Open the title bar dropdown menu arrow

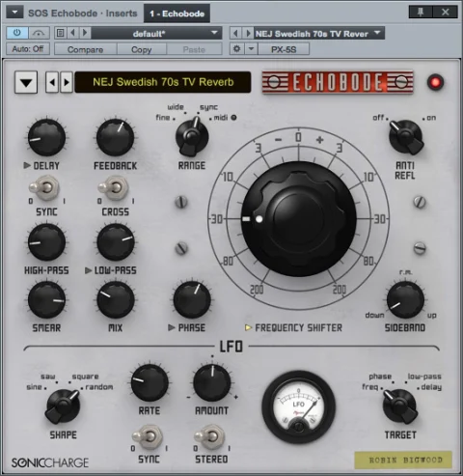[14, 13]
